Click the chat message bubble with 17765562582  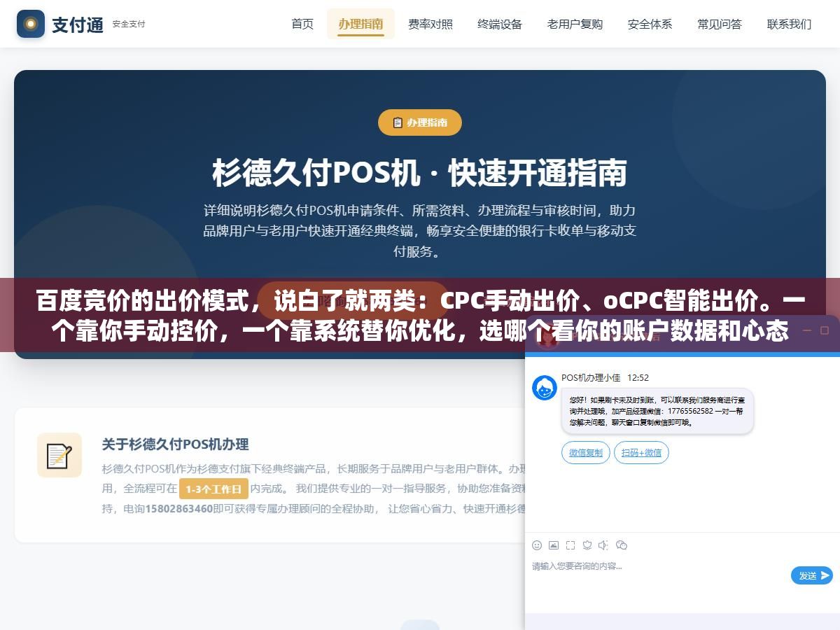pos(657,411)
